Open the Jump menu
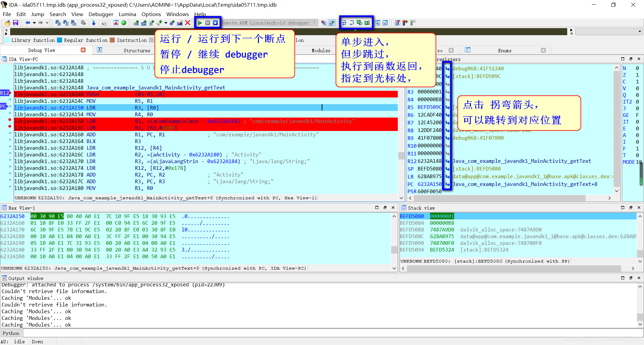Image resolution: width=644 pixels, height=345 pixels. point(38,14)
